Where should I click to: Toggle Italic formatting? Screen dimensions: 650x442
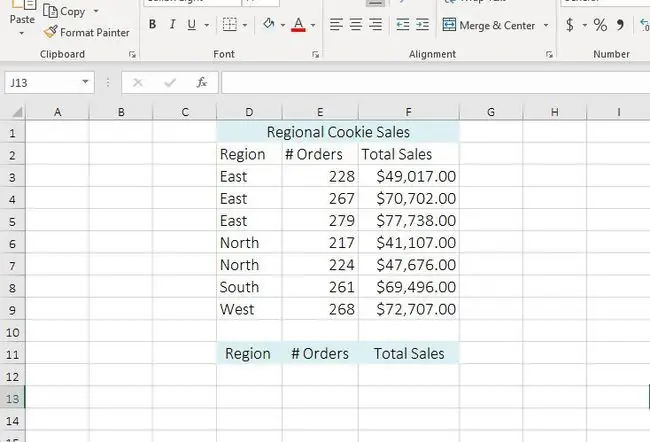172,25
